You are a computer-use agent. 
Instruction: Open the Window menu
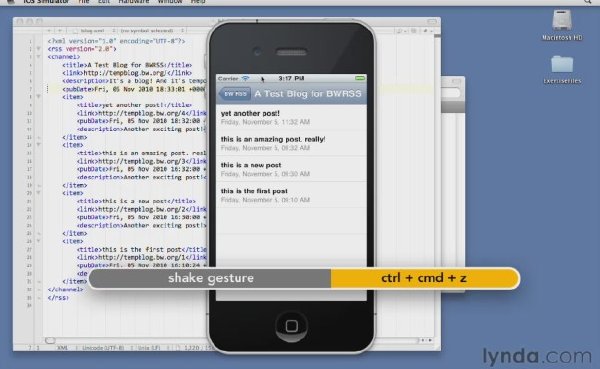[x=170, y=2]
